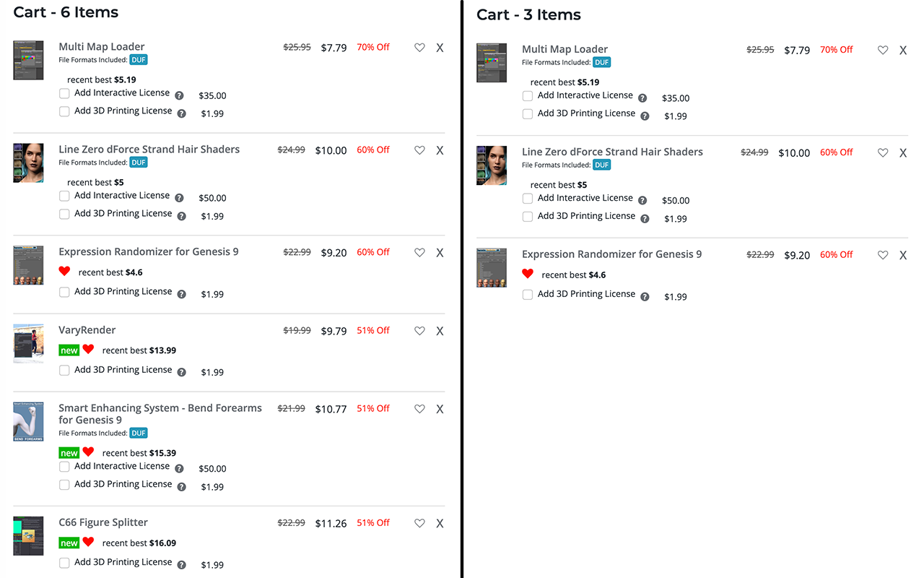Click wishlist heart for Multi Map Loader in 3-item cart
924x578 pixels.
tap(883, 51)
